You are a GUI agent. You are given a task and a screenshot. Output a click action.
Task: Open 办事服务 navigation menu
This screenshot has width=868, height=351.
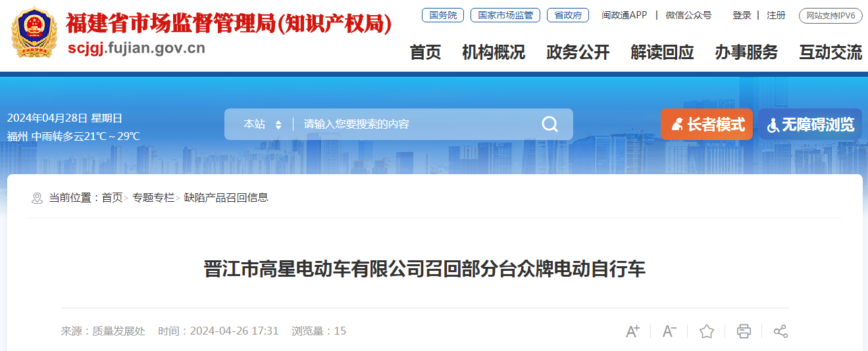746,52
